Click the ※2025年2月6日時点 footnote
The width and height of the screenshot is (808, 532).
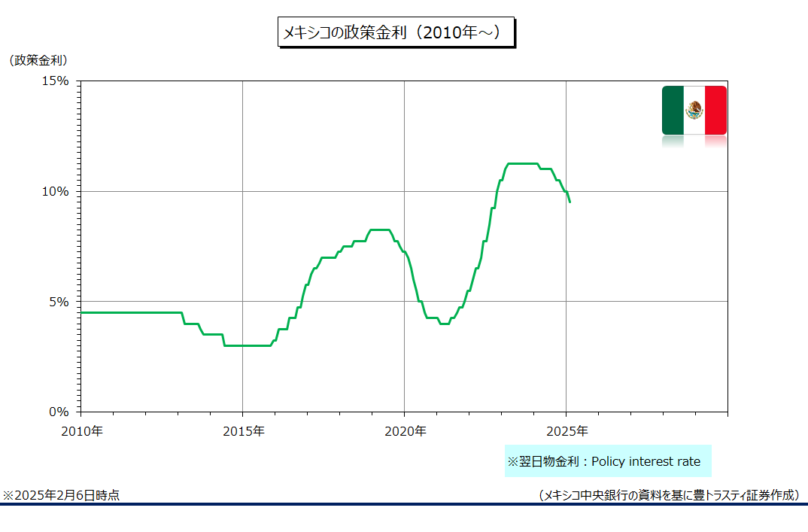(61, 495)
